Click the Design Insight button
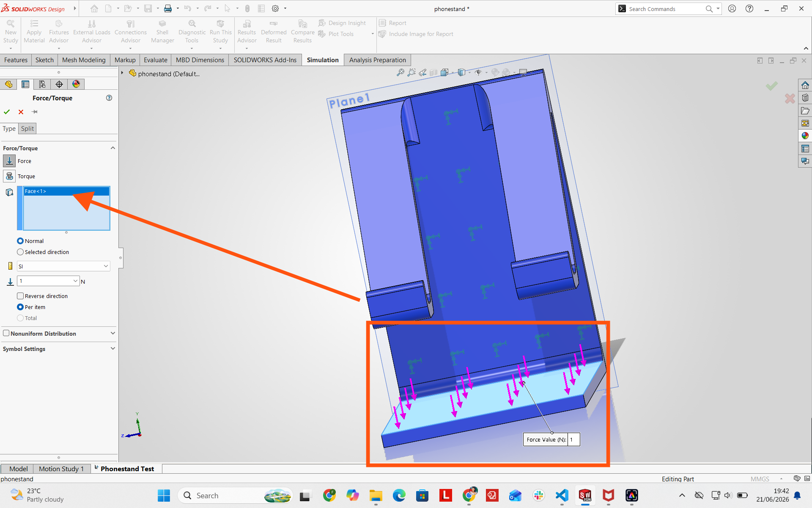Viewport: 812px width, 508px height. click(342, 23)
